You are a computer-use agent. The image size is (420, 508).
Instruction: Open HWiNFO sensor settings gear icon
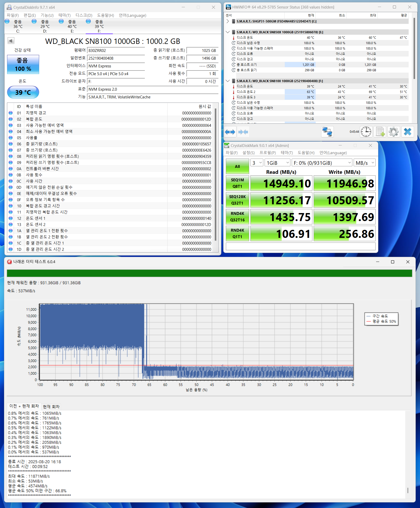(393, 132)
